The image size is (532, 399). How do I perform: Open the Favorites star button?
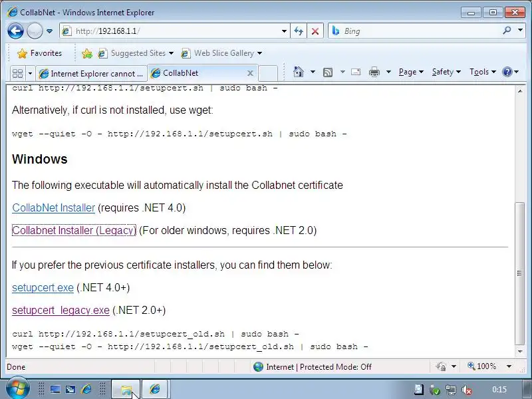pyautogui.click(x=40, y=53)
